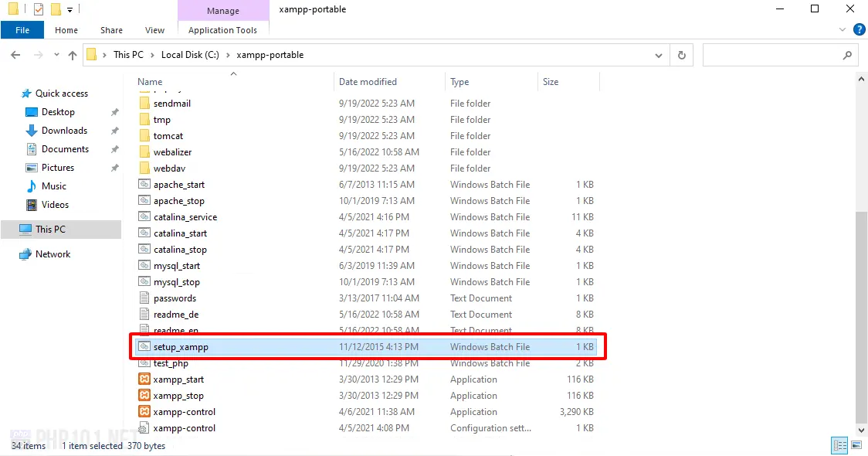This screenshot has height=456, width=868.
Task: Select the tmp folder icon
Action: [144, 119]
